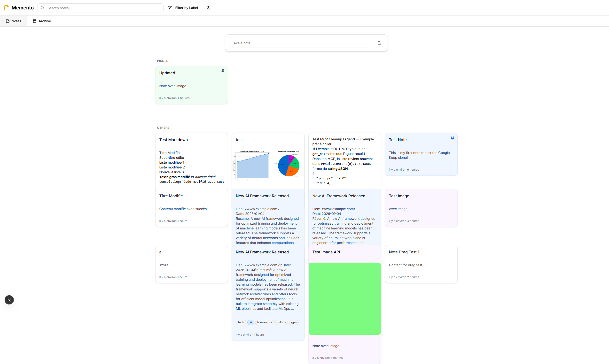Click the 'framework' label tag
Screen dimensions: 609x364
[x=264, y=322]
